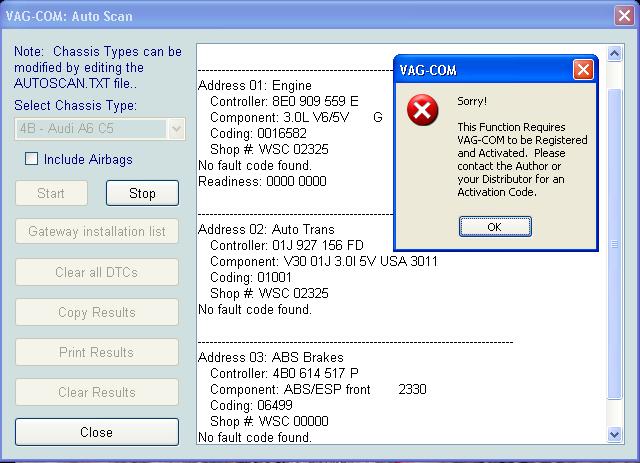The image size is (640, 463).
Task: Click the red error icon in dialog
Action: (x=423, y=112)
